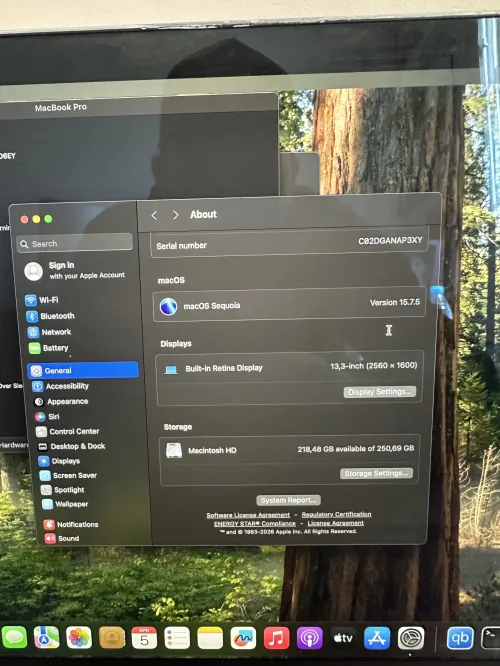Open the Software License Agreement link

coord(248,515)
